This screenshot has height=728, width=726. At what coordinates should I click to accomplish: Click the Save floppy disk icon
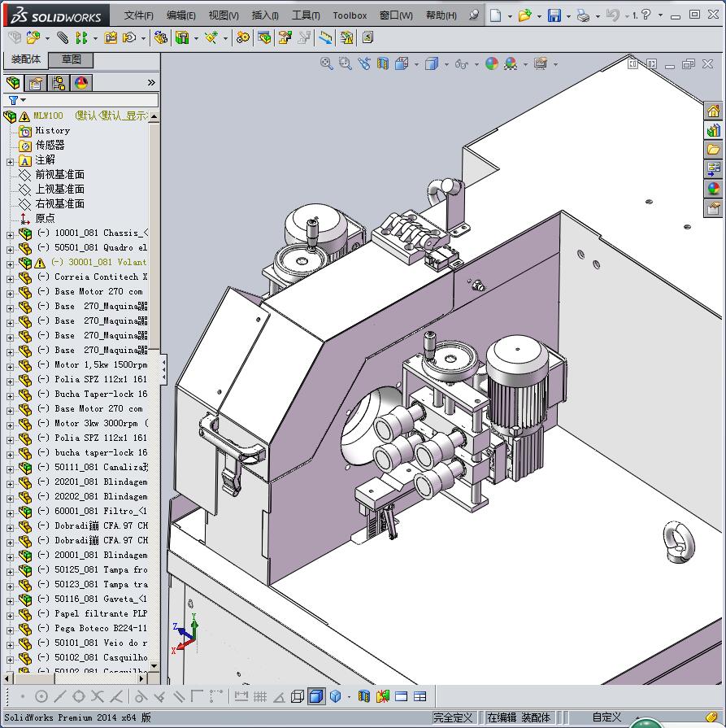(x=554, y=15)
